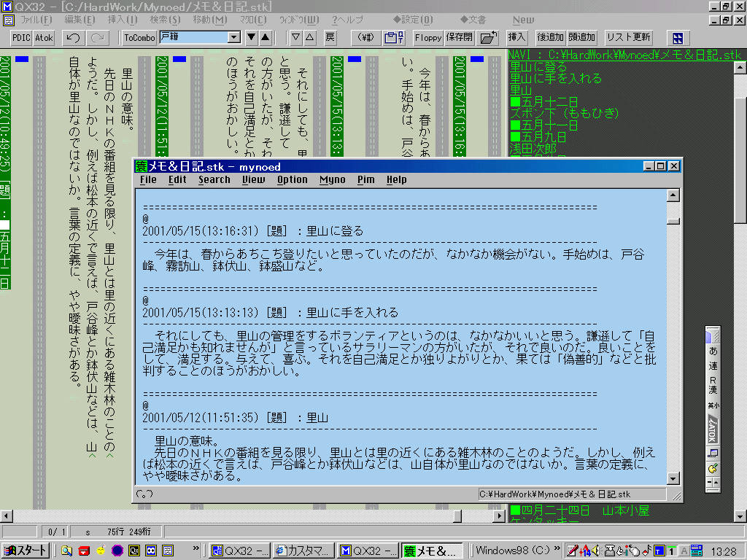This screenshot has height=560, width=747.
Task: Click the R漢 setting in ATOK palette
Action: click(713, 385)
